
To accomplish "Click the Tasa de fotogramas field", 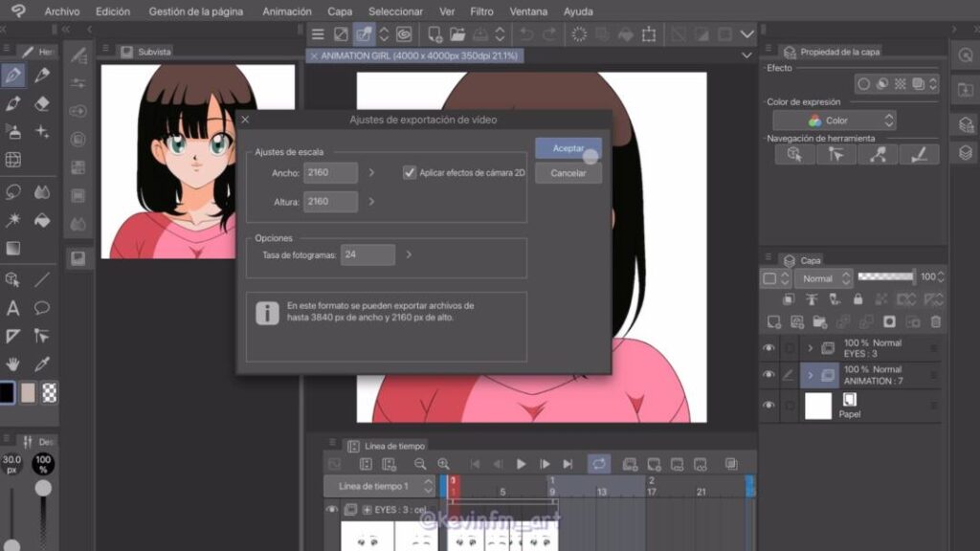I will (x=367, y=254).
